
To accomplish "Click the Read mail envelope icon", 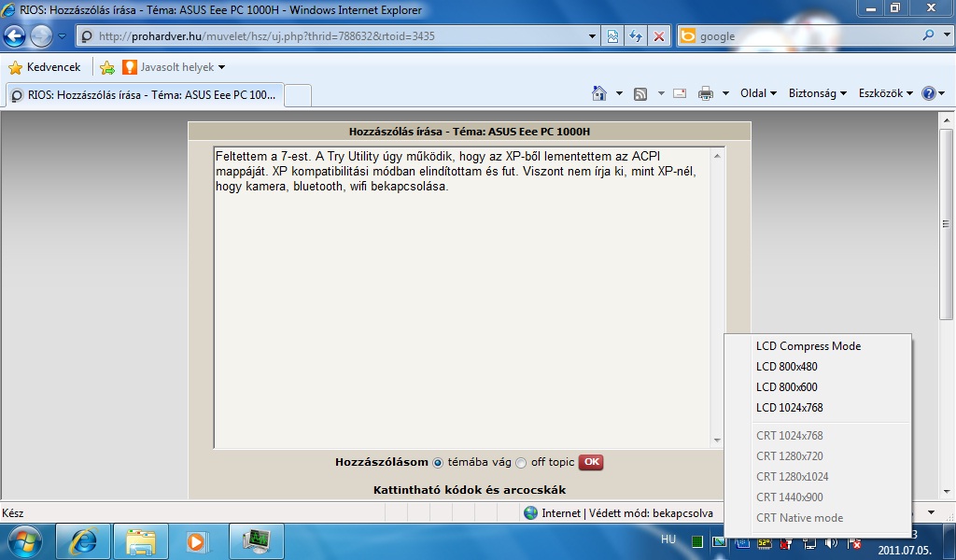I will click(680, 93).
